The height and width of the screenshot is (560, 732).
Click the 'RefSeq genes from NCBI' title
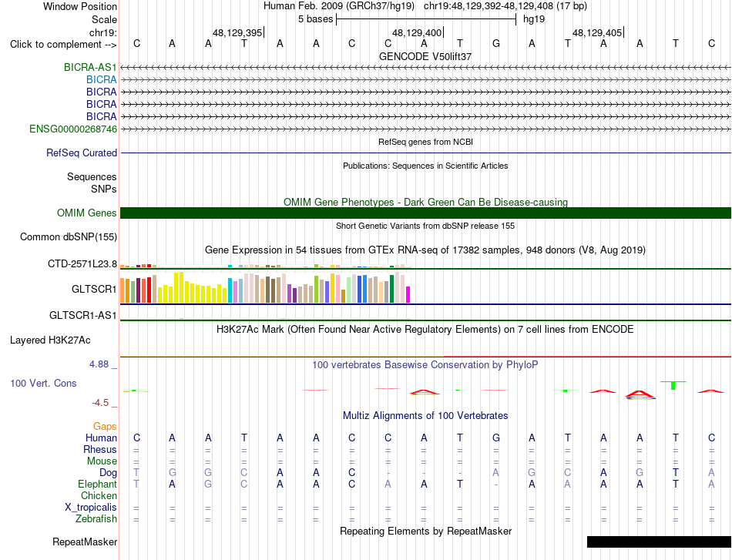pos(426,142)
